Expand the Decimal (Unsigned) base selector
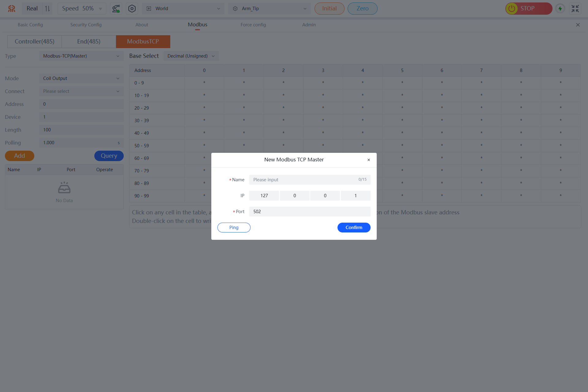This screenshot has width=588, height=392. (x=191, y=56)
